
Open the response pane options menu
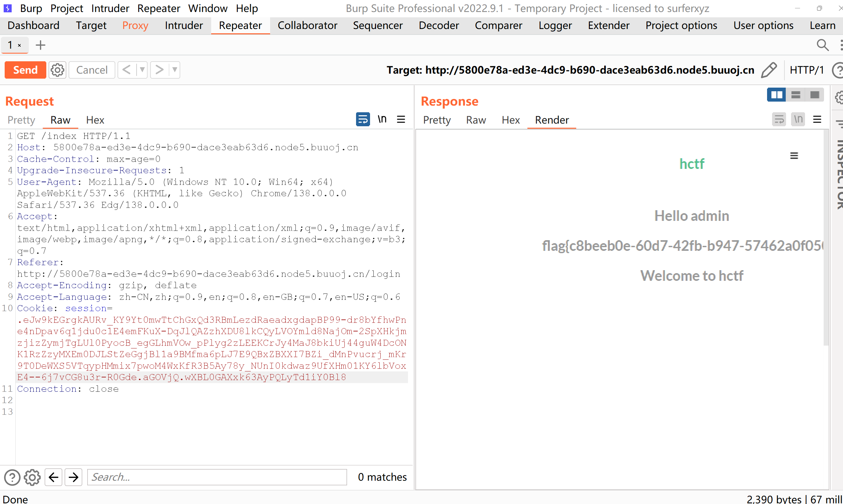817,119
